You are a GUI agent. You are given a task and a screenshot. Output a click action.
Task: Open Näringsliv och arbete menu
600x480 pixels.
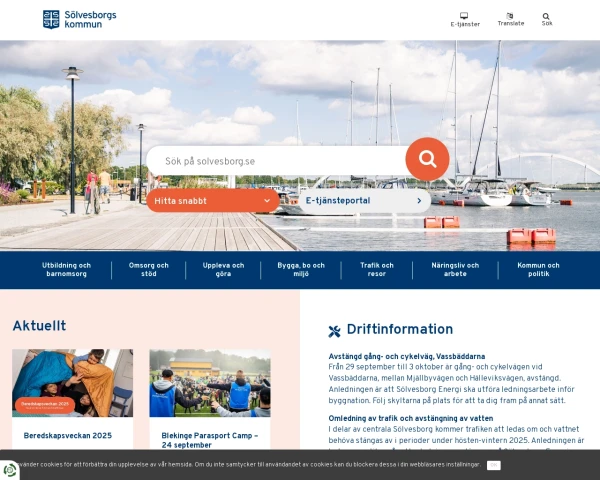tap(455, 269)
